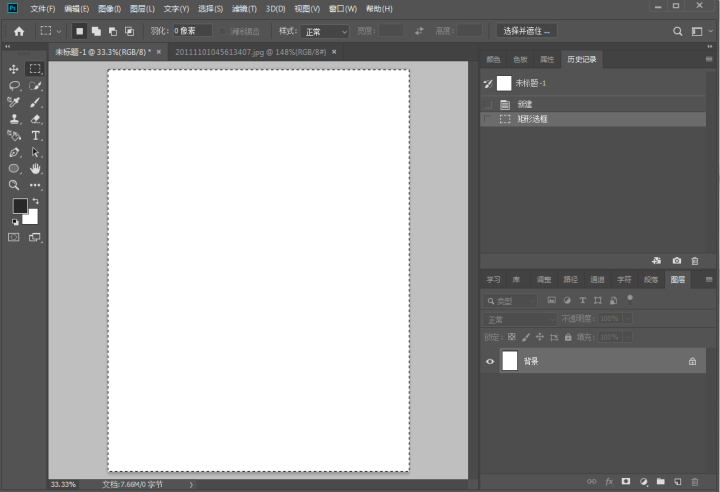Reset default foreground and background colors
Image resolution: width=720 pixels, height=492 pixels.
click(15, 222)
